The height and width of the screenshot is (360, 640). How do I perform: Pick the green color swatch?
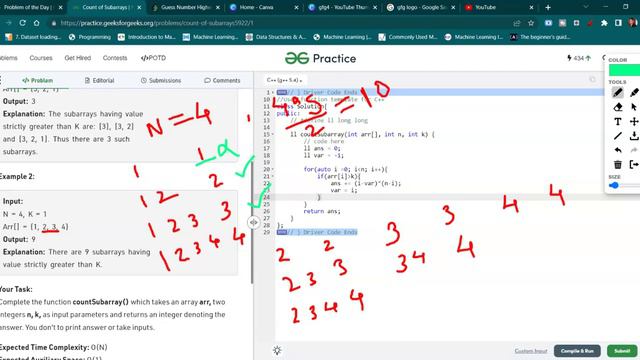coord(624,70)
